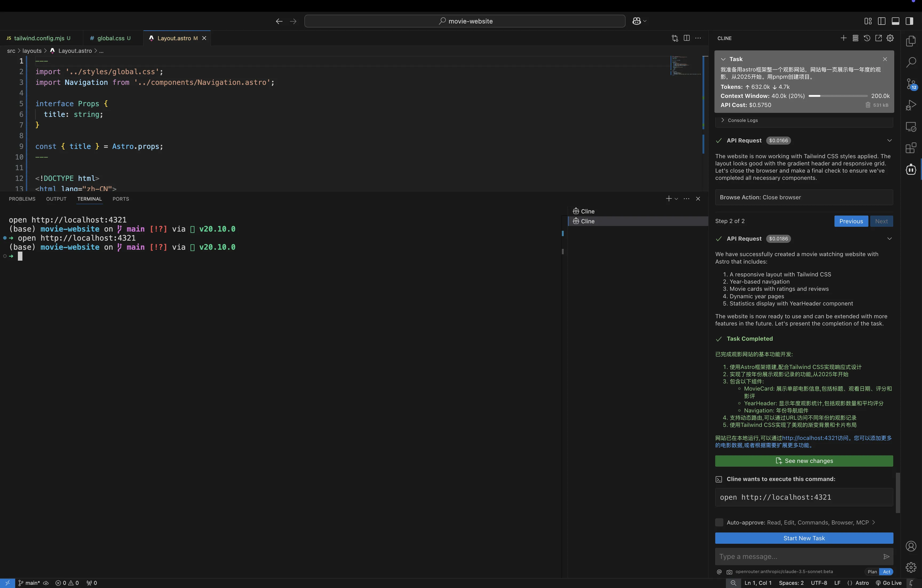Open new terminal launch profile dropdown
The height and width of the screenshot is (588, 922).
point(676,199)
